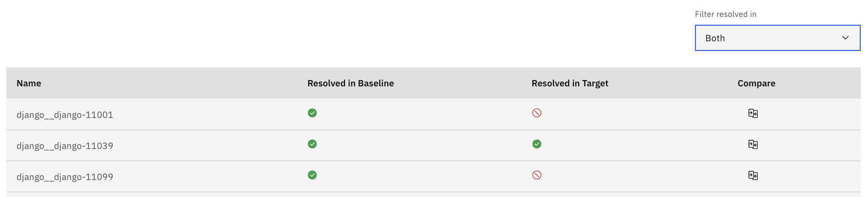Viewport: 868px width, 197px height.
Task: Click the dropdown chevron arrow
Action: [x=845, y=38]
